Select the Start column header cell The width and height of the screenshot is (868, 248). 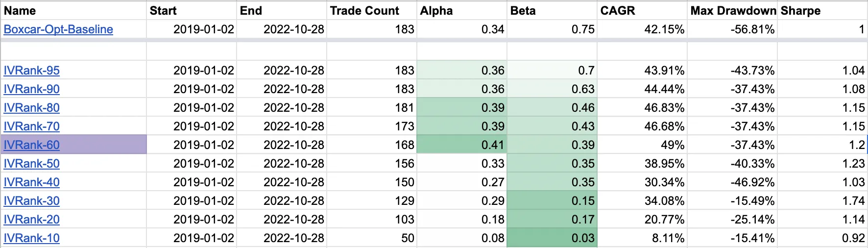click(x=192, y=10)
